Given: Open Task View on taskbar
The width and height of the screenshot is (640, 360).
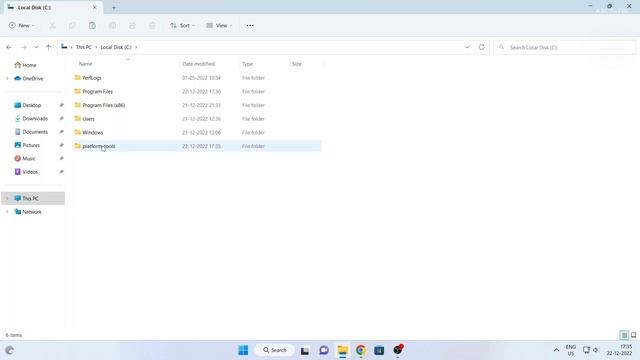Looking at the screenshot, I should 305,350.
